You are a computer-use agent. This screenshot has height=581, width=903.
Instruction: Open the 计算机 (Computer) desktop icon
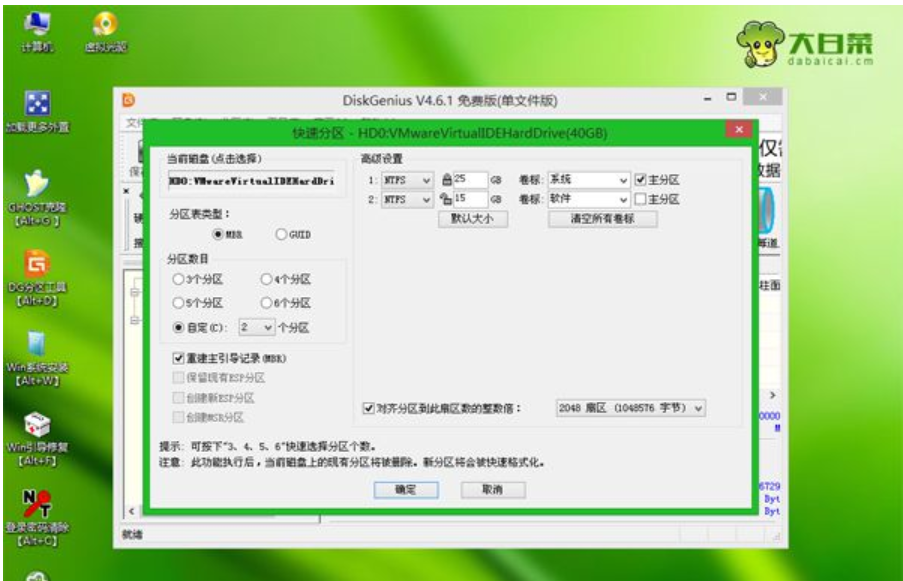coord(39,22)
